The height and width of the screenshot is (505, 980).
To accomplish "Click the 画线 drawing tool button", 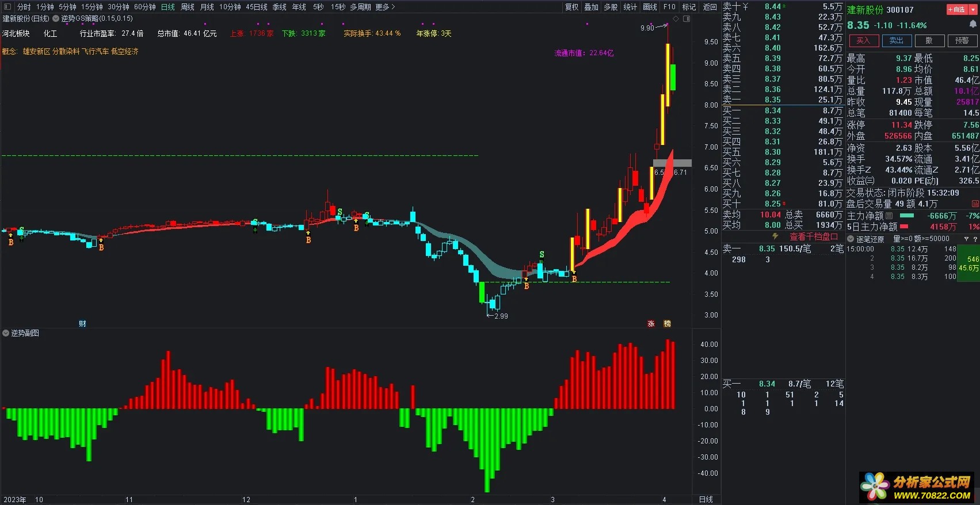I will (650, 7).
